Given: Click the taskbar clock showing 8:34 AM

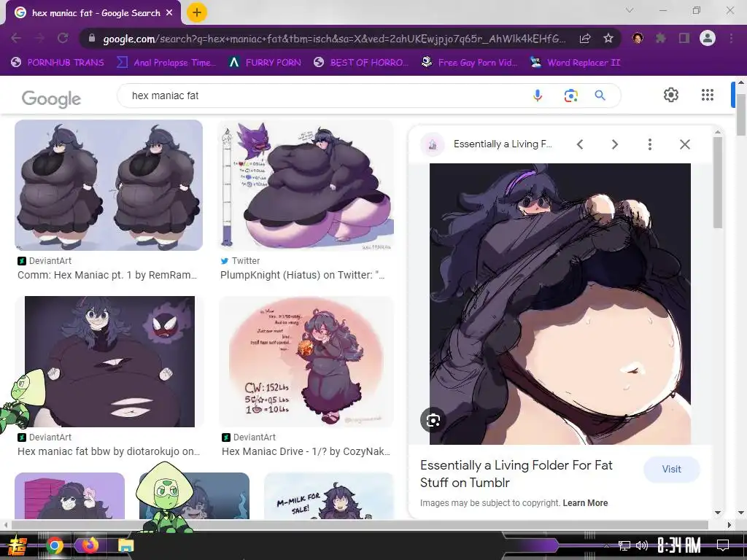Looking at the screenshot, I should pyautogui.click(x=679, y=545).
